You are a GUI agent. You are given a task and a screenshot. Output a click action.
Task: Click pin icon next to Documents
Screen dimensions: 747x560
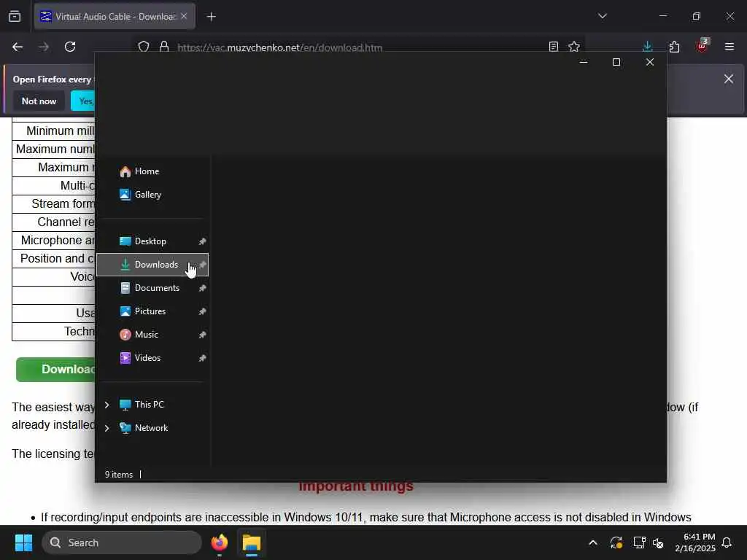tap(202, 288)
